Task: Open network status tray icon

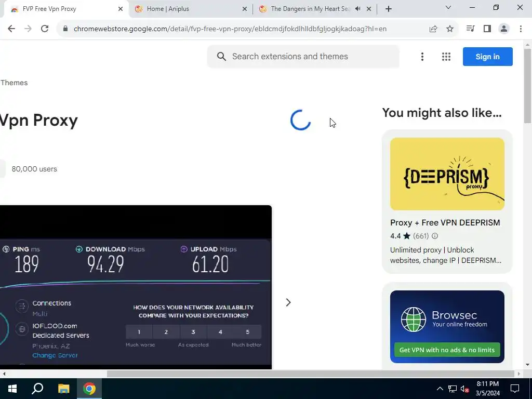Action: pos(453,389)
